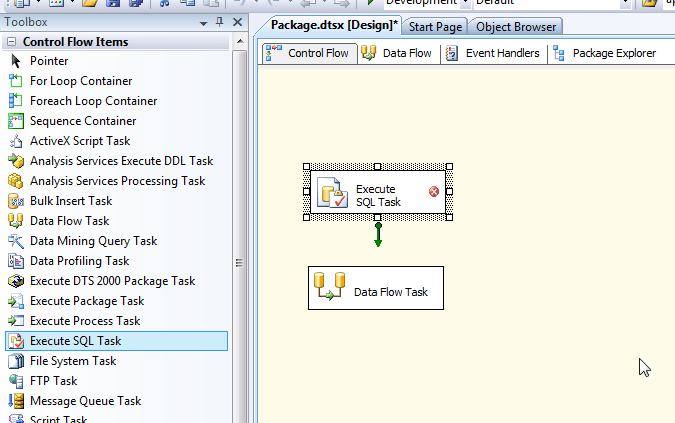The width and height of the screenshot is (675, 423).
Task: Open the Event Handlers tab
Action: pos(493,53)
